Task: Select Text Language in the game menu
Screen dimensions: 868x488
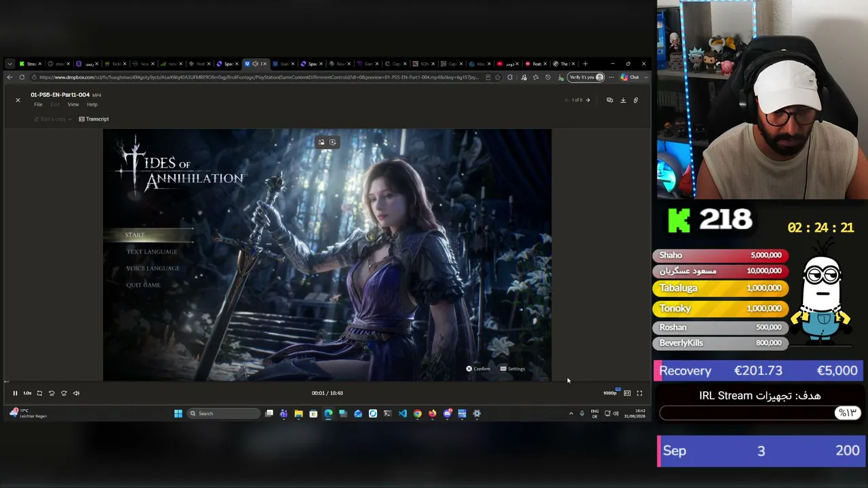Action: [x=152, y=252]
